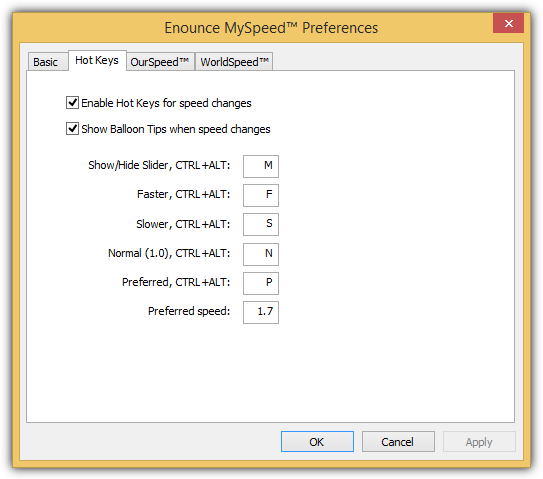The height and width of the screenshot is (479, 543).
Task: Click the Faster hotkey field
Action: click(261, 195)
